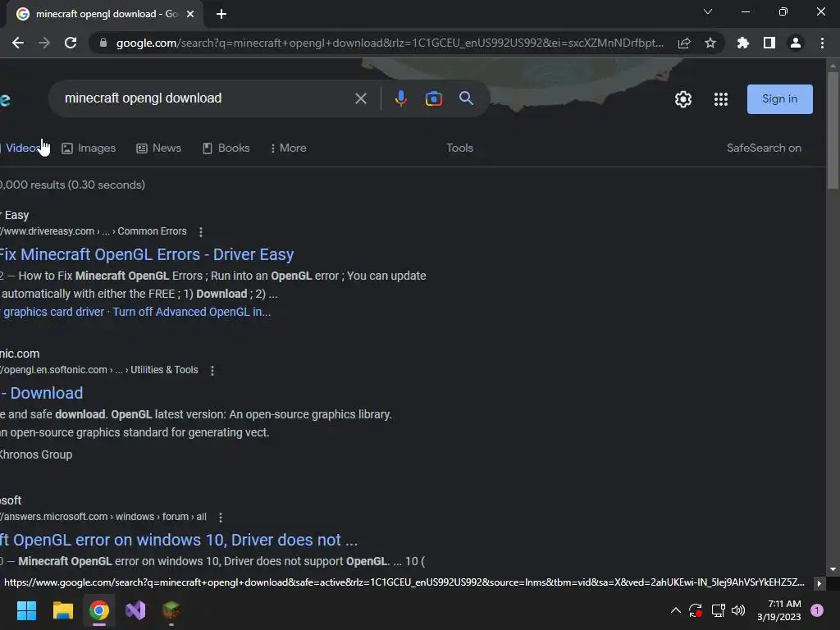Viewport: 840px width, 630px height.
Task: Click the vertical page scrollbar thumb
Action: click(833, 130)
